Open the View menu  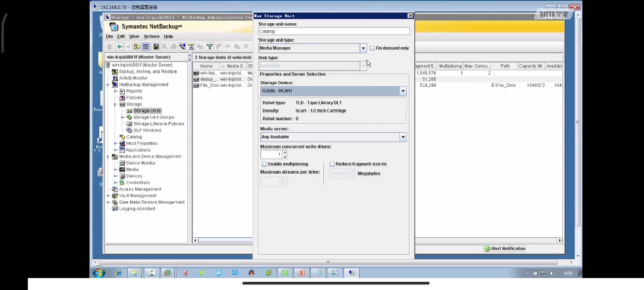point(134,36)
